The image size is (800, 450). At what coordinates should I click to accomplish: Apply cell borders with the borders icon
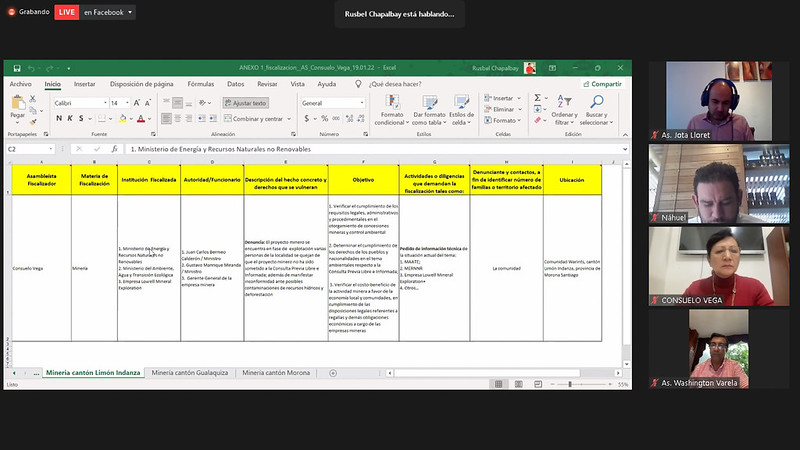pyautogui.click(x=102, y=118)
